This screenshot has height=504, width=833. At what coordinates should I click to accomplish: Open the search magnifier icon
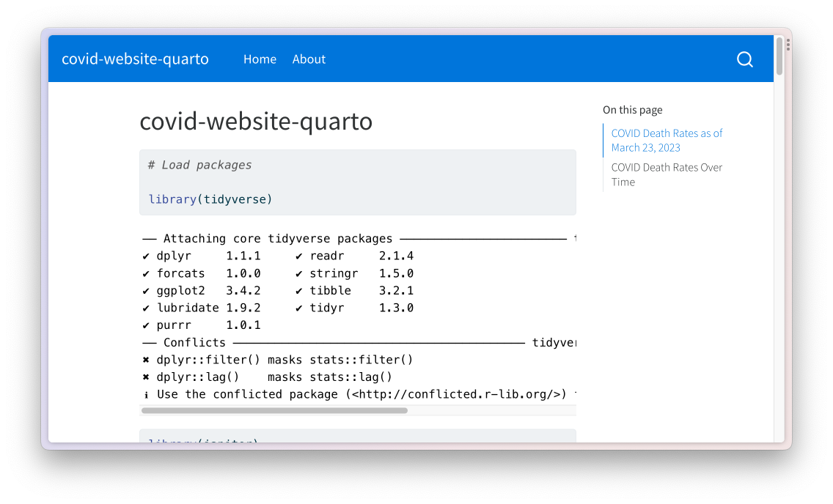[x=744, y=59]
